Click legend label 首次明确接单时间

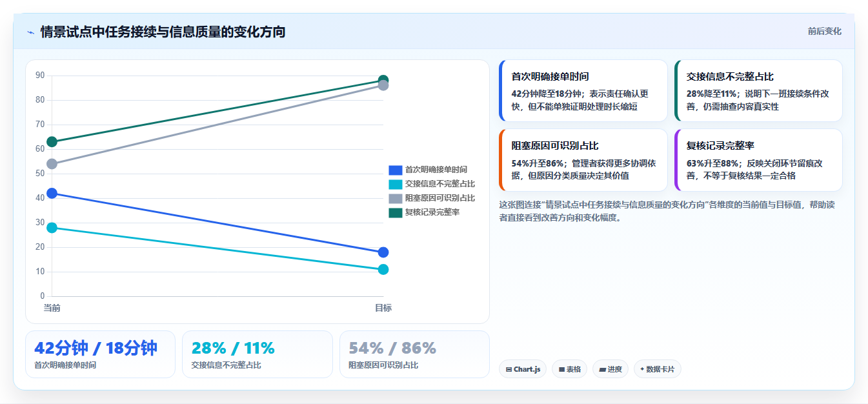[x=436, y=170]
